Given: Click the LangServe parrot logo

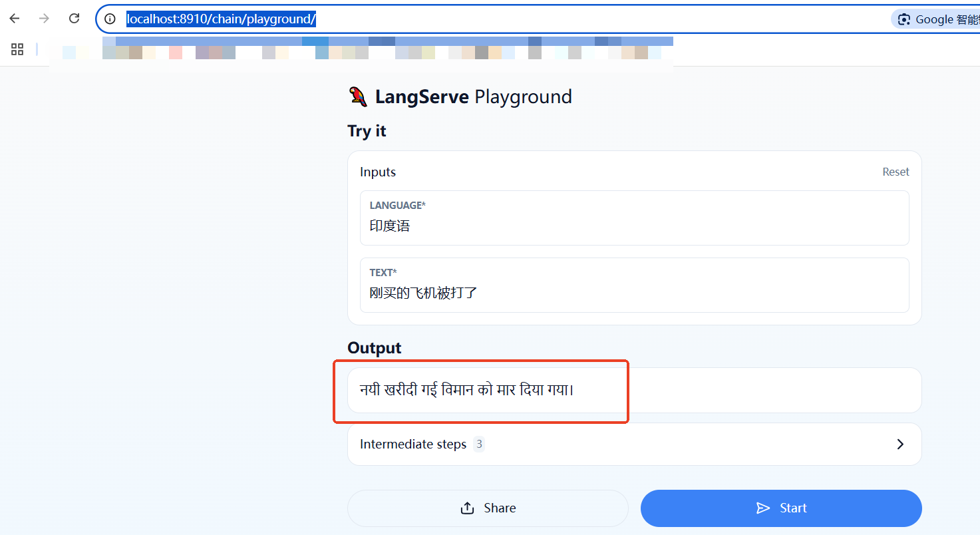Looking at the screenshot, I should tap(358, 96).
